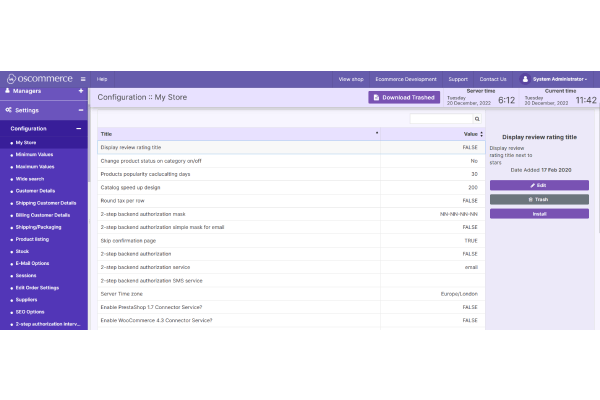This screenshot has width=600, height=400.
Task: Open View shop link
Action: click(x=351, y=79)
